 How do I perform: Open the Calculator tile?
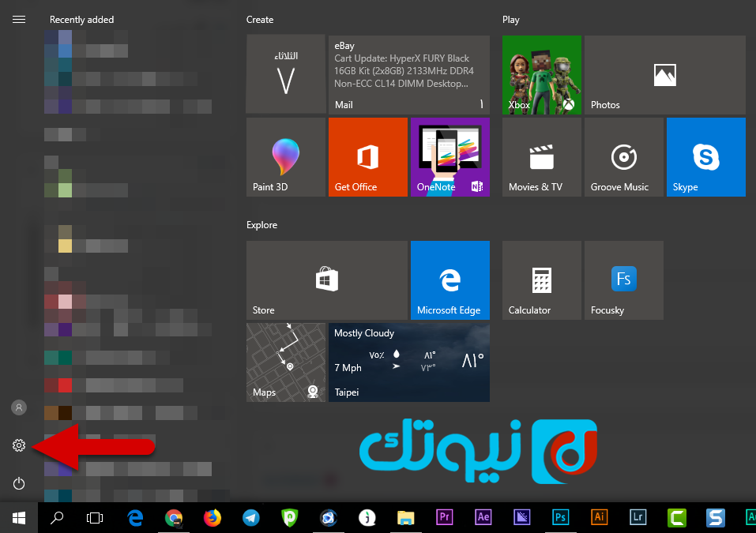coord(542,280)
